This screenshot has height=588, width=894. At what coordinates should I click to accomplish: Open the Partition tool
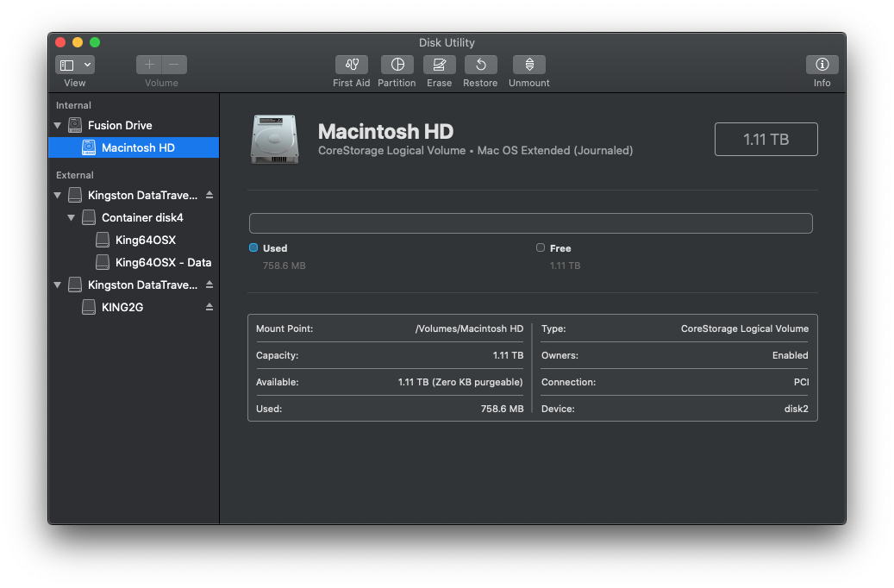pyautogui.click(x=397, y=65)
